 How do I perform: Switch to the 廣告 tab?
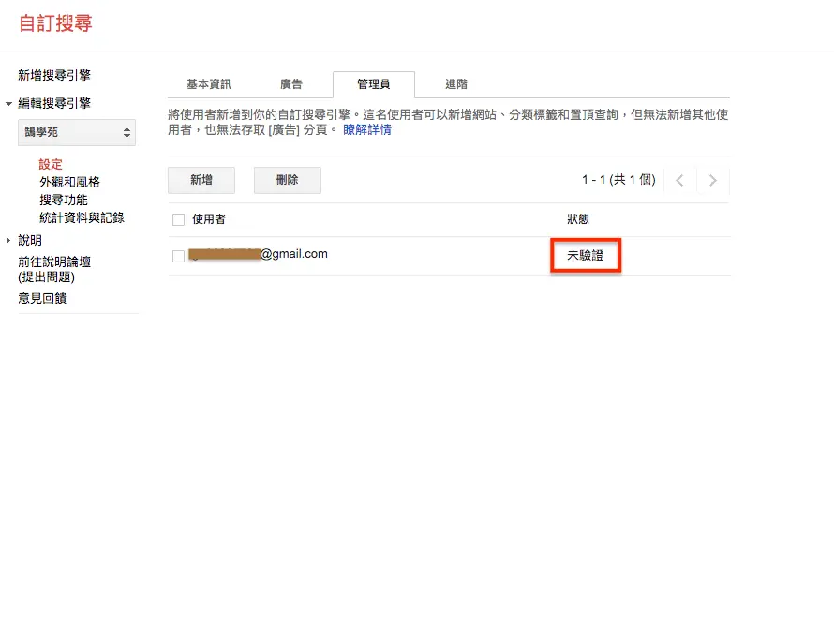290,84
